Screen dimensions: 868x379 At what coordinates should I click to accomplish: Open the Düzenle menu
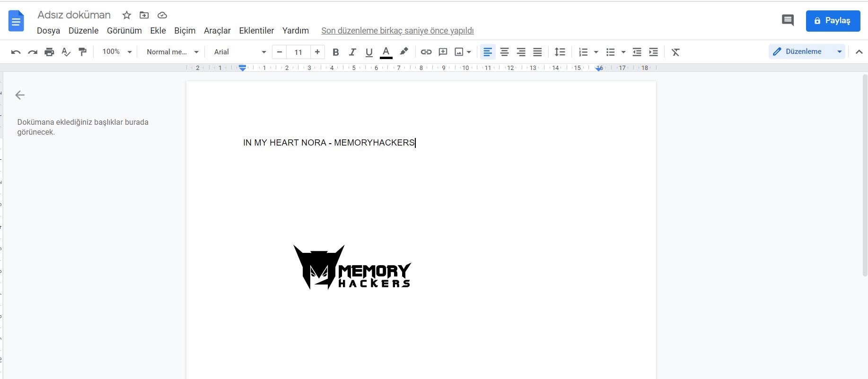pos(84,31)
